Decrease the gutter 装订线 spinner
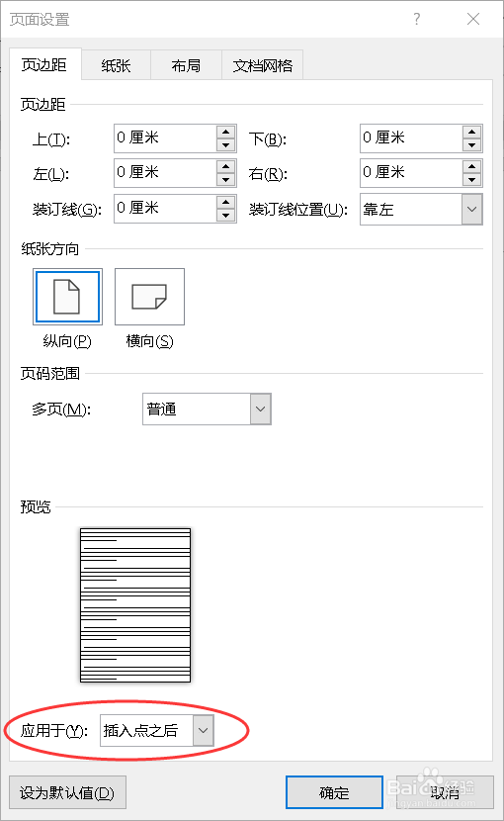This screenshot has height=821, width=504. pos(226,216)
